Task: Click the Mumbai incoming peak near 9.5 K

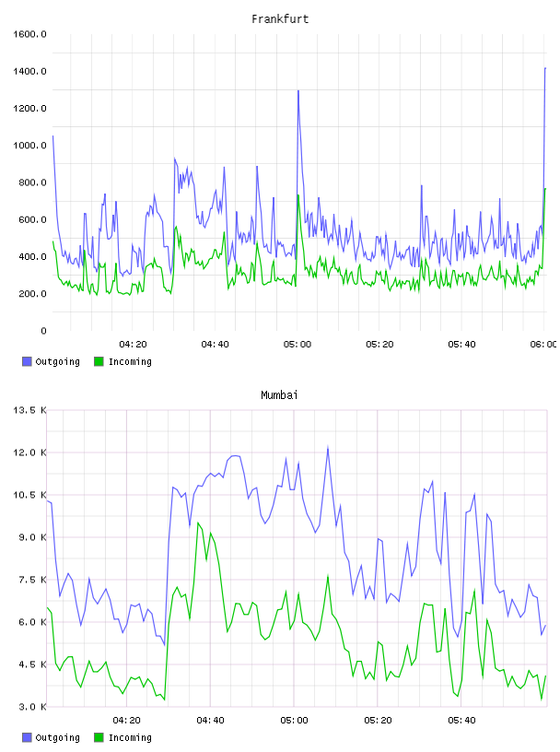Action: click(x=198, y=523)
